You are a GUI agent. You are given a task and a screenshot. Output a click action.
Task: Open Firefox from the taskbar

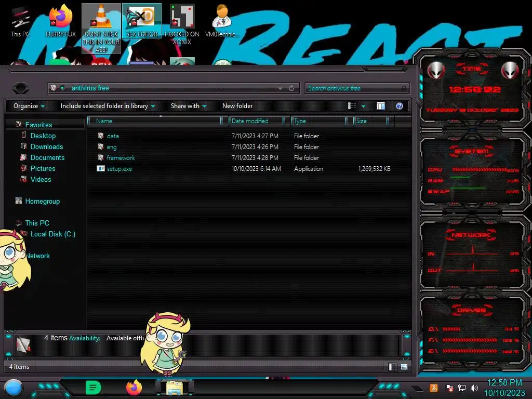pos(134,388)
